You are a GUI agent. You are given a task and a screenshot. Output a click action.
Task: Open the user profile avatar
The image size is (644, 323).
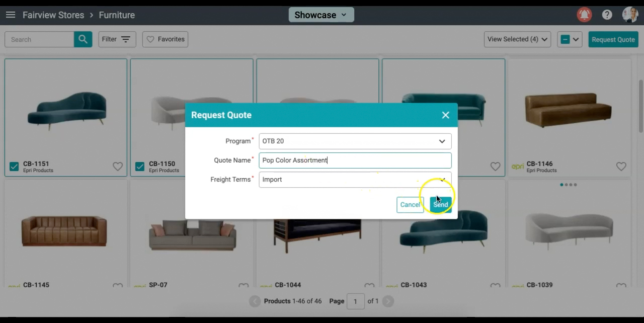(629, 15)
